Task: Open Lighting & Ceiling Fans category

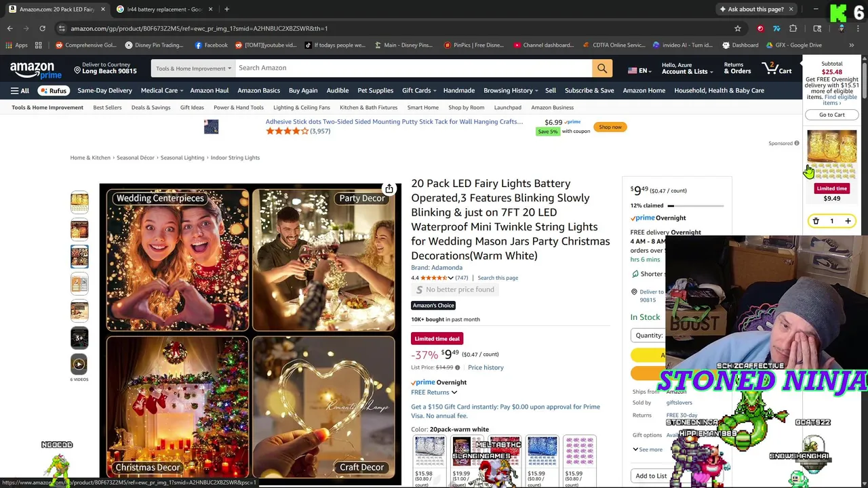Action: click(x=302, y=108)
